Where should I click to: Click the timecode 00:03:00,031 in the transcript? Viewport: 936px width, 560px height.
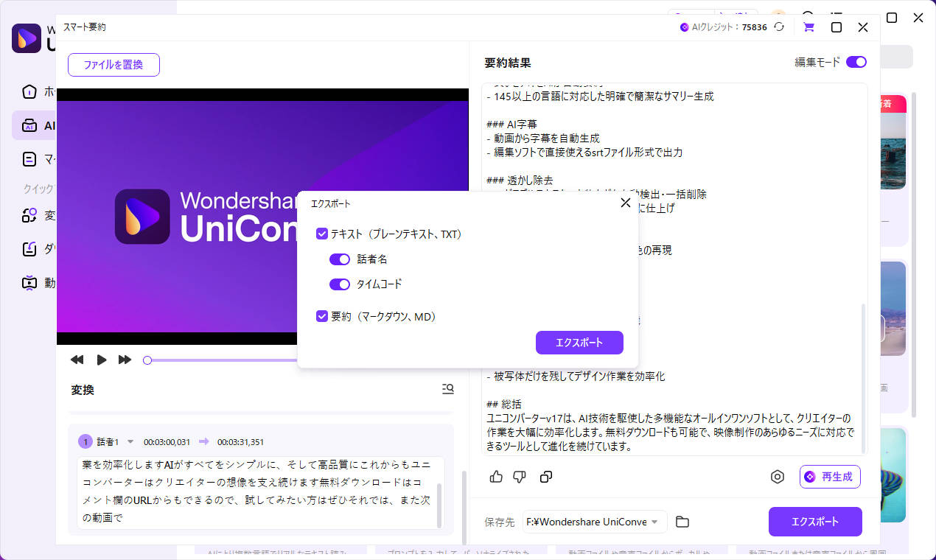pos(165,441)
